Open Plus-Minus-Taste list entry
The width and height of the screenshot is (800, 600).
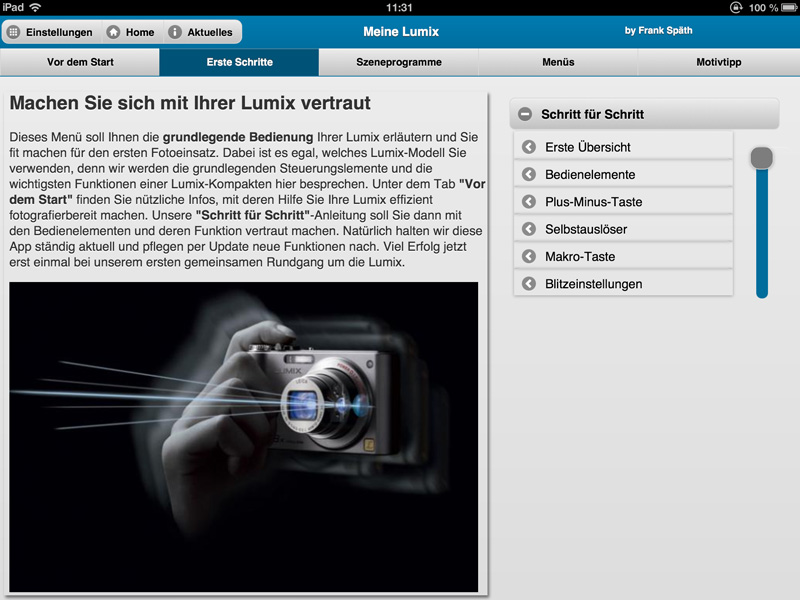point(623,202)
